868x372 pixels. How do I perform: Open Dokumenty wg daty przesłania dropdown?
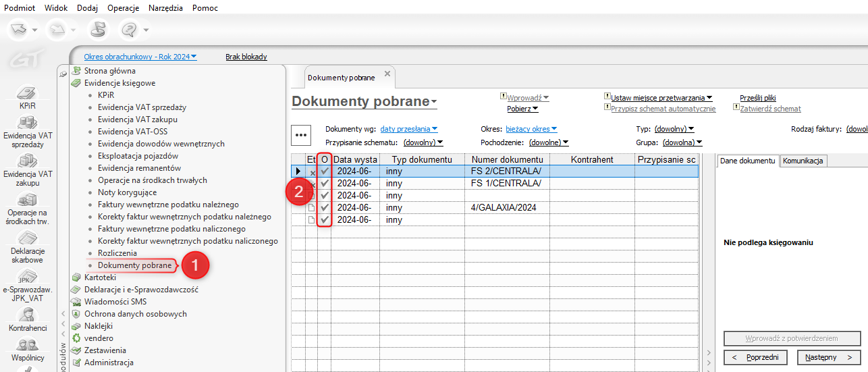coord(408,129)
